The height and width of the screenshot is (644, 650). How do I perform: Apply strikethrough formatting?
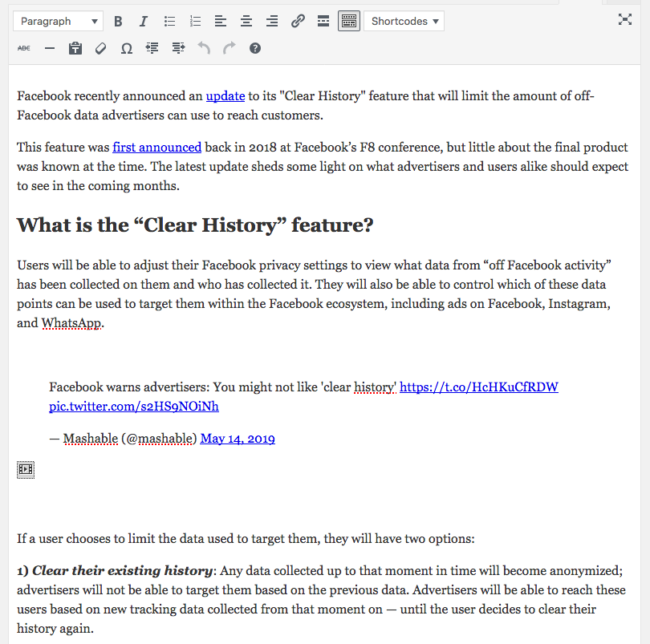click(23, 48)
